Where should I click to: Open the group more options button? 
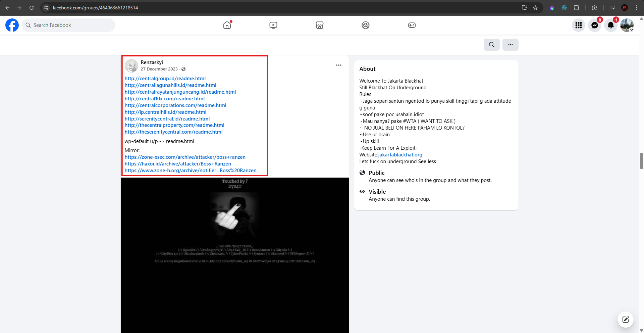(511, 45)
